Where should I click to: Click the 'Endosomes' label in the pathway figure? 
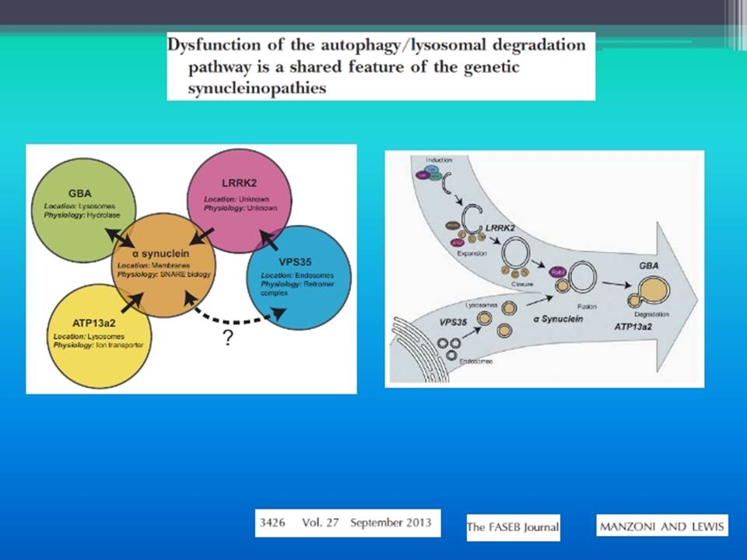pyautogui.click(x=476, y=362)
